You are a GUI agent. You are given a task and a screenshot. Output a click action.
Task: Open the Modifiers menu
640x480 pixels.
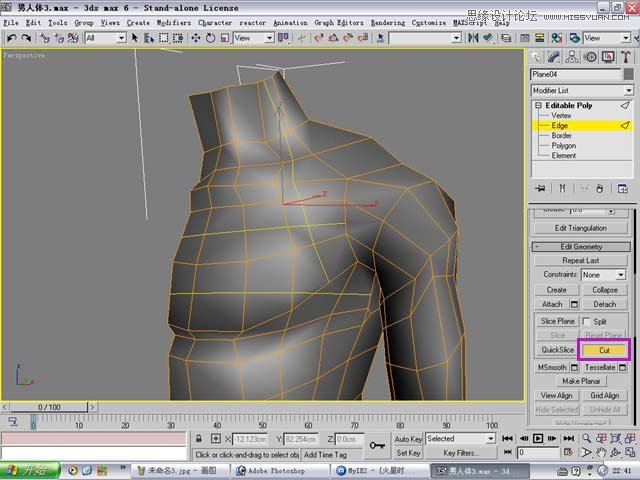173,22
